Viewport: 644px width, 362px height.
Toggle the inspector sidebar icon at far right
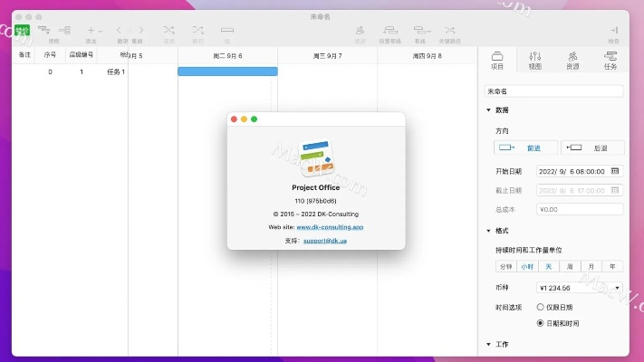(x=614, y=30)
